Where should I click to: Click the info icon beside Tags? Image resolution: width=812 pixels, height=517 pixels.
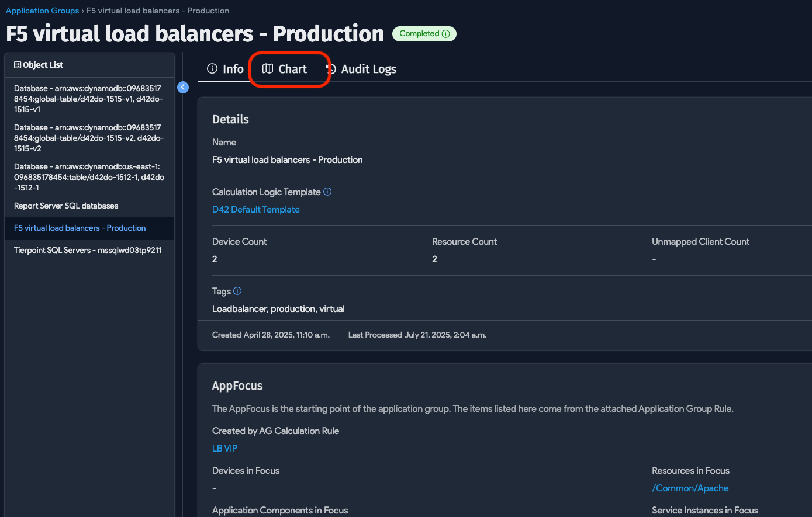237,291
